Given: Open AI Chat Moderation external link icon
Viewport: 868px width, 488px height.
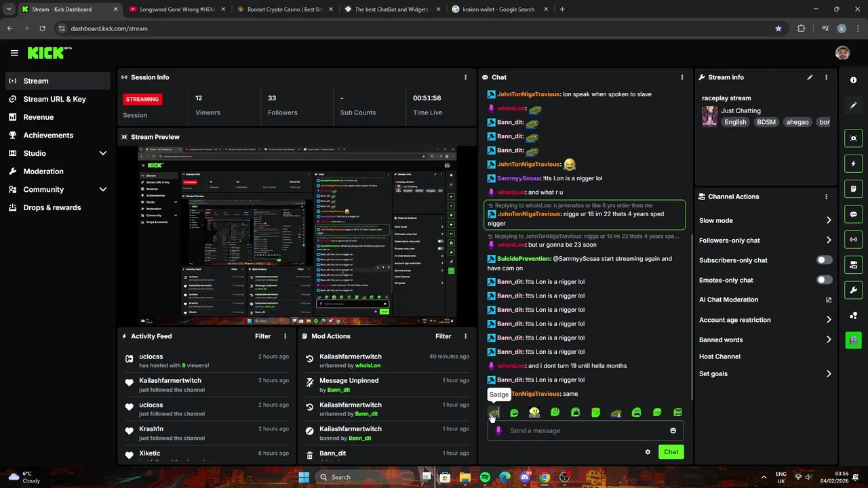Looking at the screenshot, I should 828,300.
